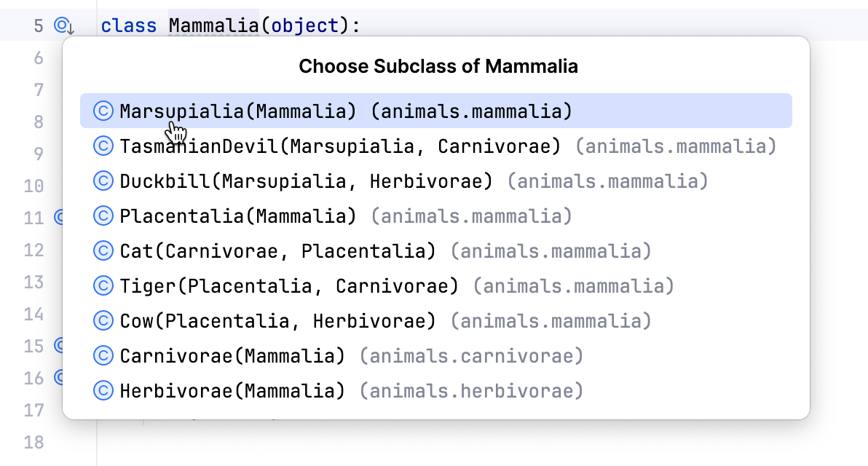868x466 pixels.
Task: Click the class icon beside Cat
Action: 103,251
